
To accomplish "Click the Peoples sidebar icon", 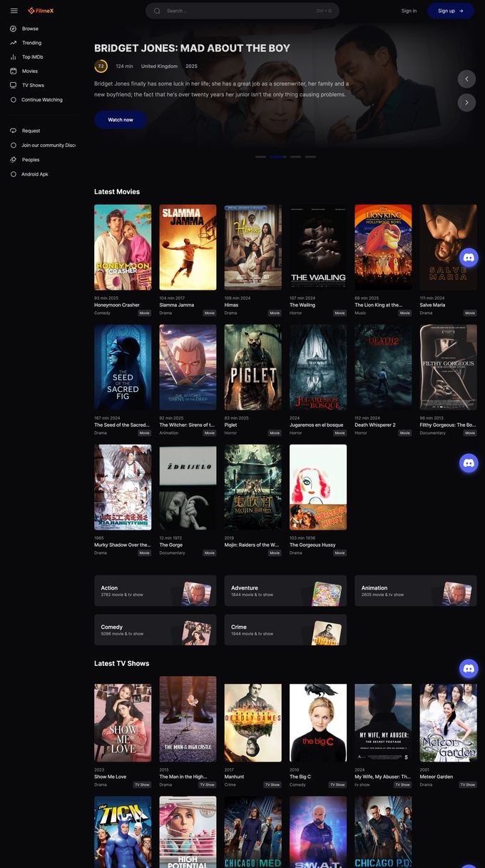I will click(14, 160).
